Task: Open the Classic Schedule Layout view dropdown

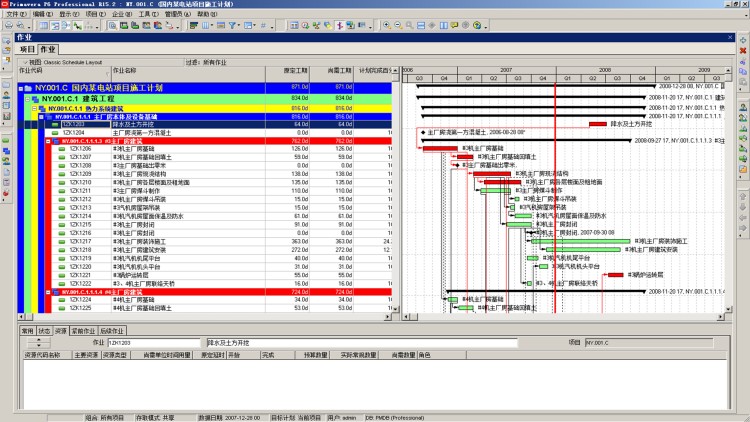Action: (x=25, y=62)
